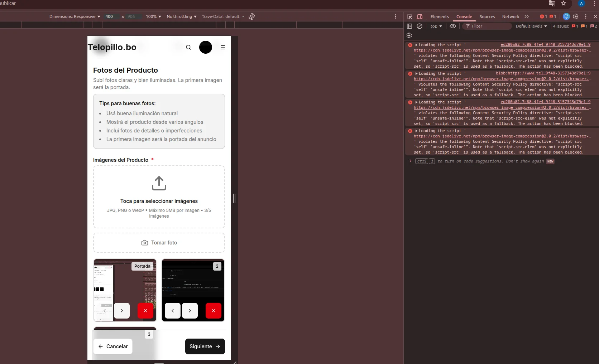The height and width of the screenshot is (364, 599).
Task: Open the Default levels dropdown
Action: pos(531,26)
